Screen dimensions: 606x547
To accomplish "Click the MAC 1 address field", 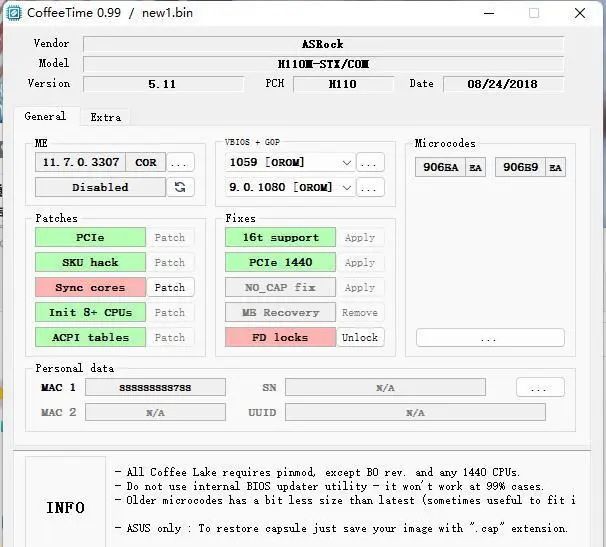I will pyautogui.click(x=155, y=387).
